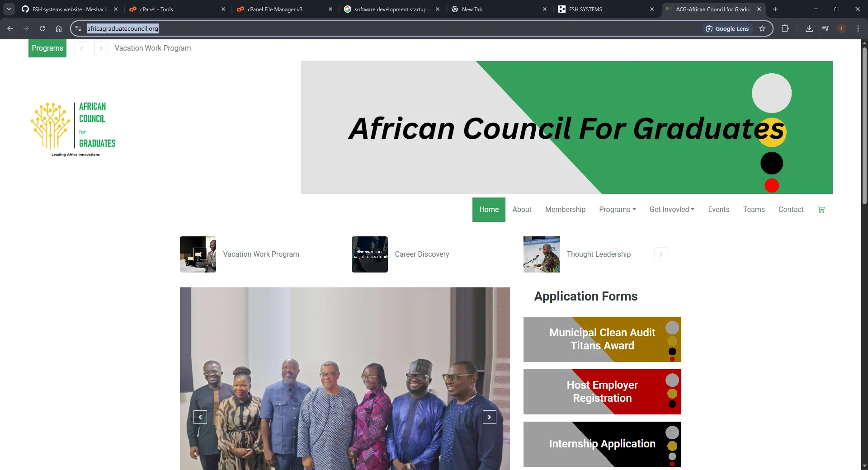Screen dimensions: 868x470
Task: Bookmark this page with the star icon
Action: pos(762,28)
